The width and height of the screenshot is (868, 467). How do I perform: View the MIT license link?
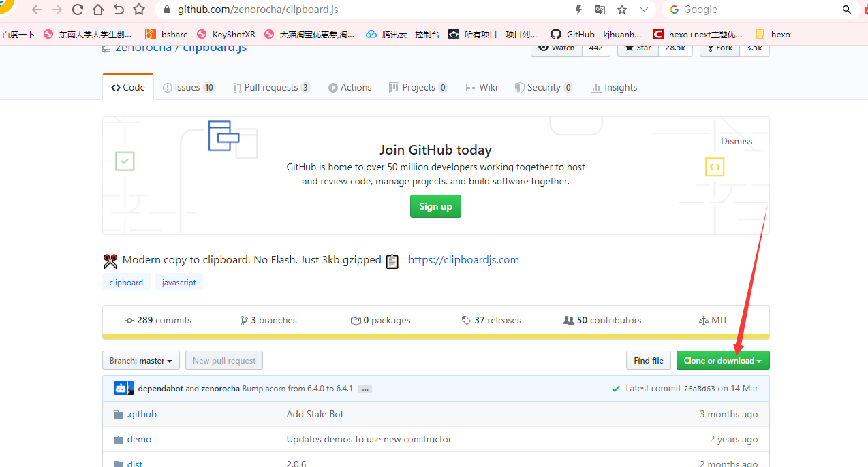tap(713, 320)
